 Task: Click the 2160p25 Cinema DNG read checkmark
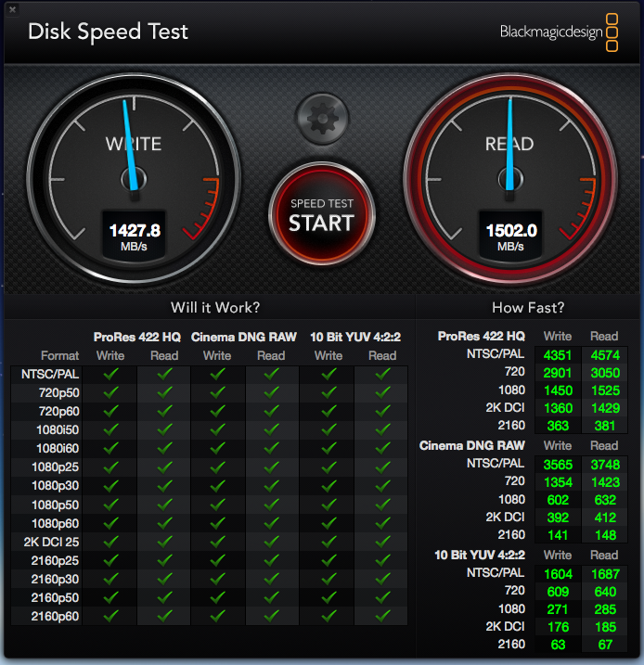[272, 561]
